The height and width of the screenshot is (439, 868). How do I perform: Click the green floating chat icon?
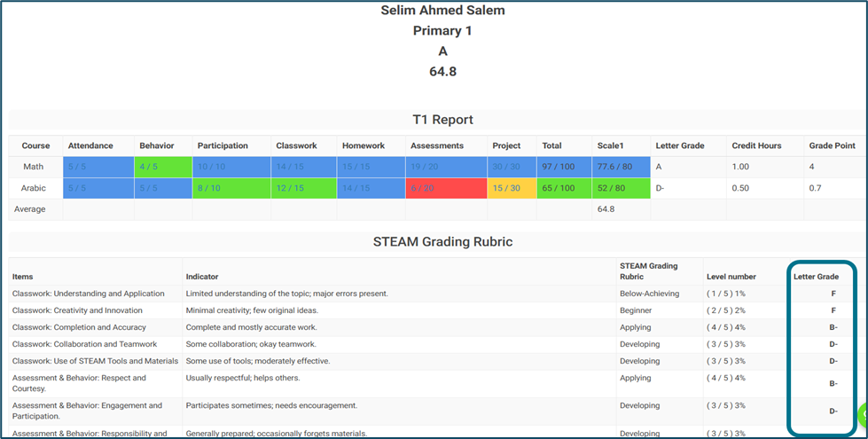pyautogui.click(x=863, y=414)
